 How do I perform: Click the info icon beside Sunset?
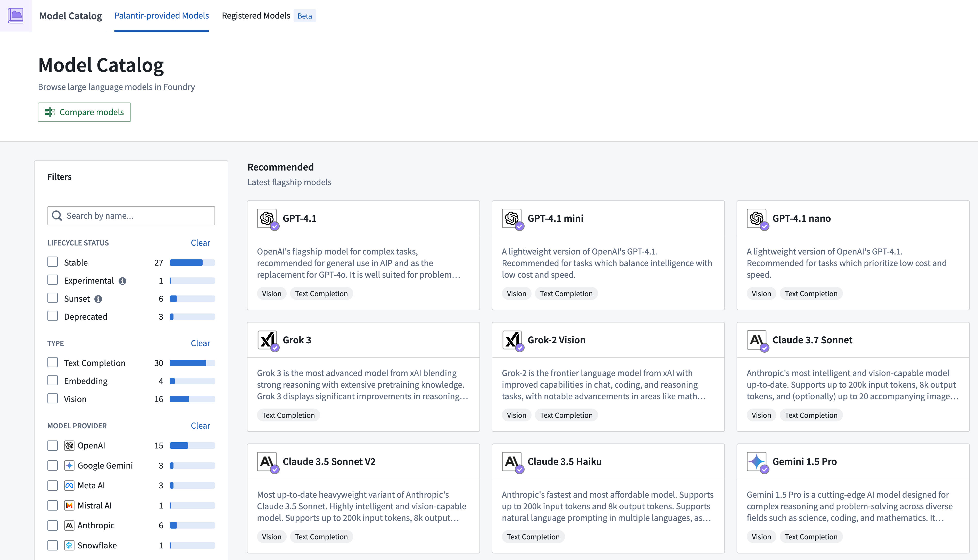[x=98, y=299]
